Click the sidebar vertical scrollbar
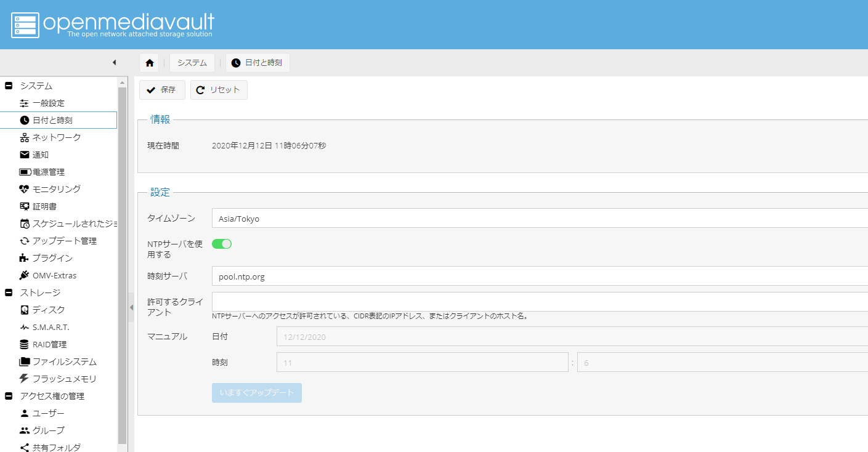 click(x=122, y=265)
